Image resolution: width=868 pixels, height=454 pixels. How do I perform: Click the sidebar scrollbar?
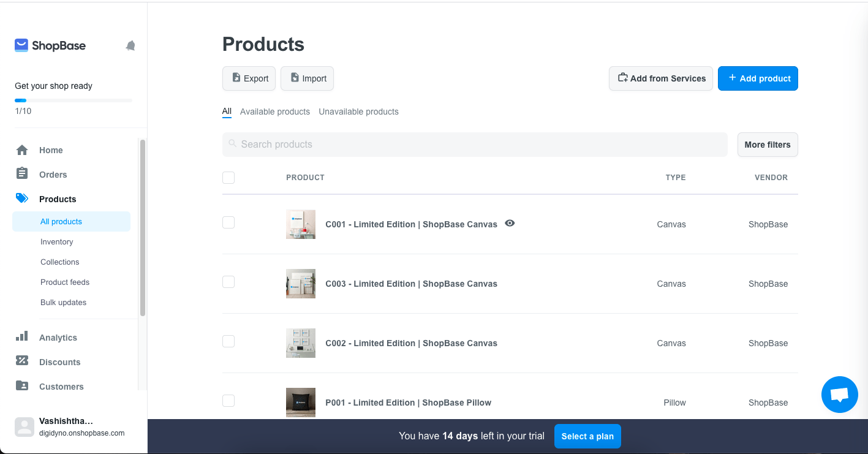[143, 227]
